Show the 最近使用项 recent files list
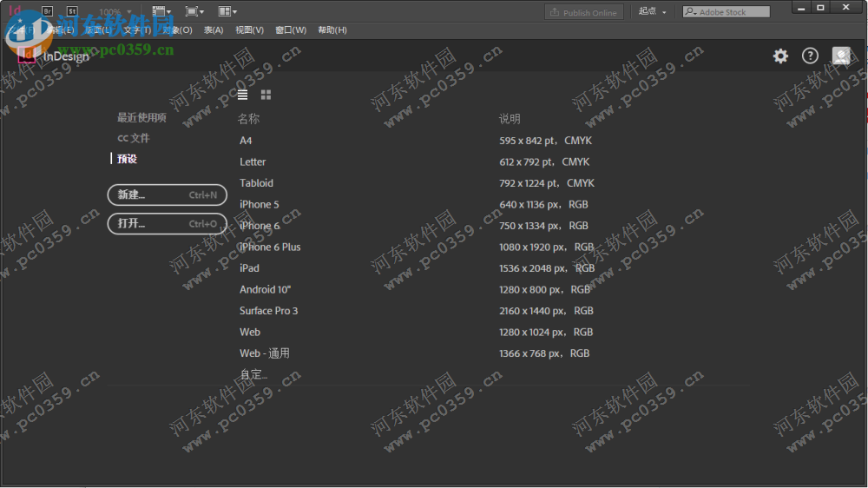 [x=141, y=117]
